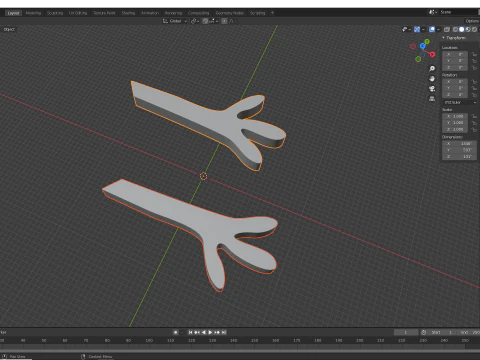Image resolution: width=480 pixels, height=360 pixels.
Task: Toggle auto keying record button
Action: click(176, 332)
